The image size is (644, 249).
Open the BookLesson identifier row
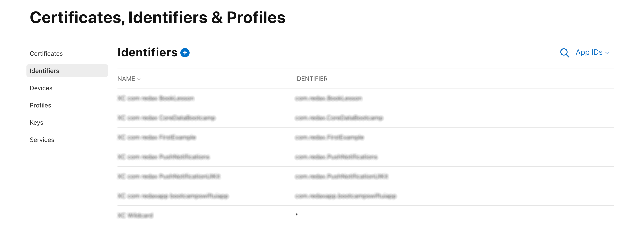click(366, 98)
